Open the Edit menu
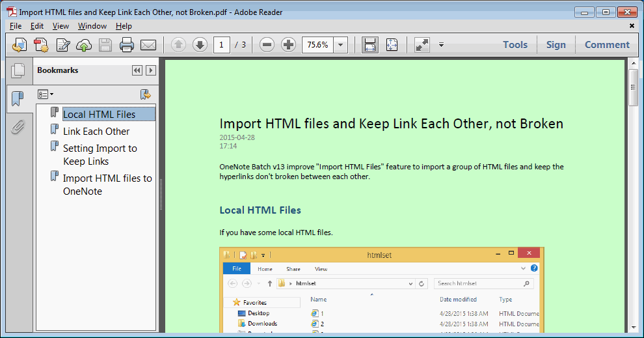 pos(37,26)
